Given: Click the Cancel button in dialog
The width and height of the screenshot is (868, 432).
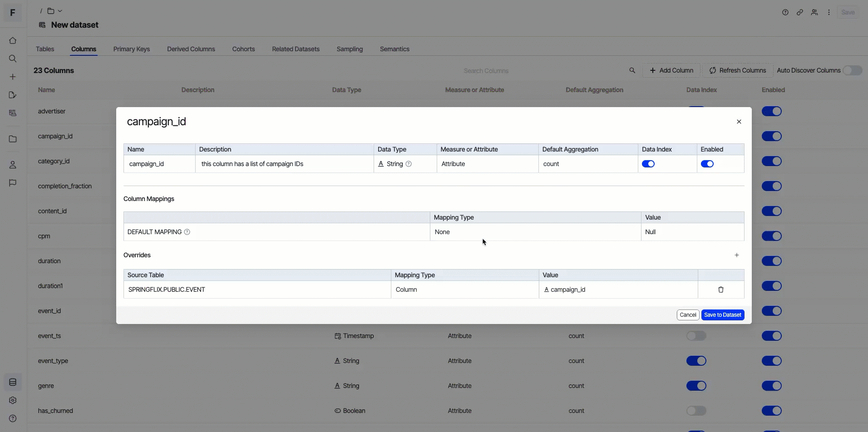Looking at the screenshot, I should pos(688,315).
